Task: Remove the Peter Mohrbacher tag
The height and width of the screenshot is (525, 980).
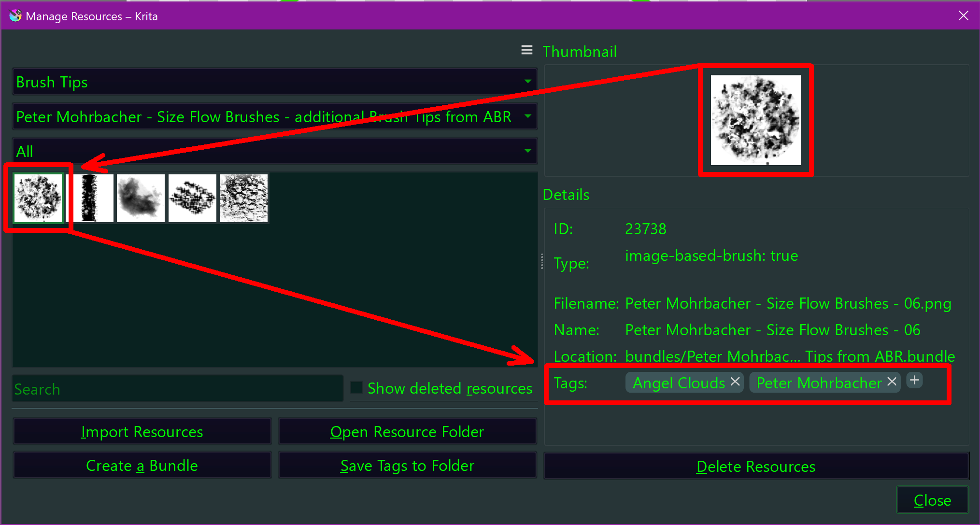Action: pyautogui.click(x=892, y=382)
